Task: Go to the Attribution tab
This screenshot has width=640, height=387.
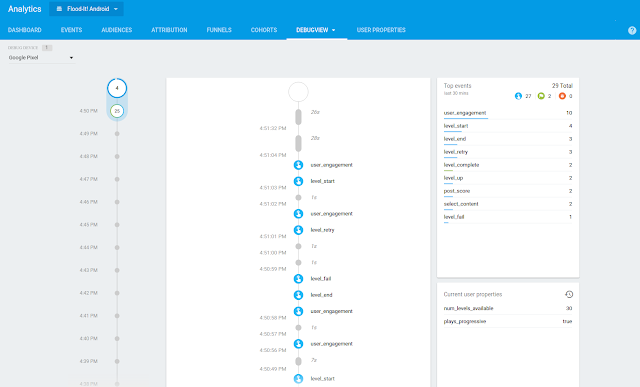Action: coord(169,30)
